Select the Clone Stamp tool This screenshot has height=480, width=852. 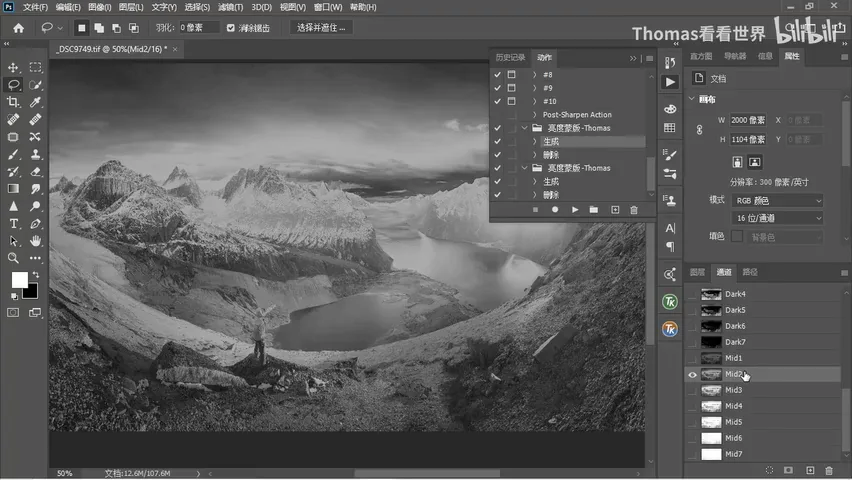[x=35, y=154]
